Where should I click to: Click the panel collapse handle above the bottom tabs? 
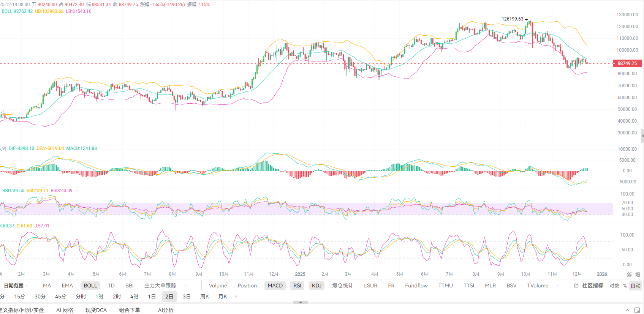301,302
